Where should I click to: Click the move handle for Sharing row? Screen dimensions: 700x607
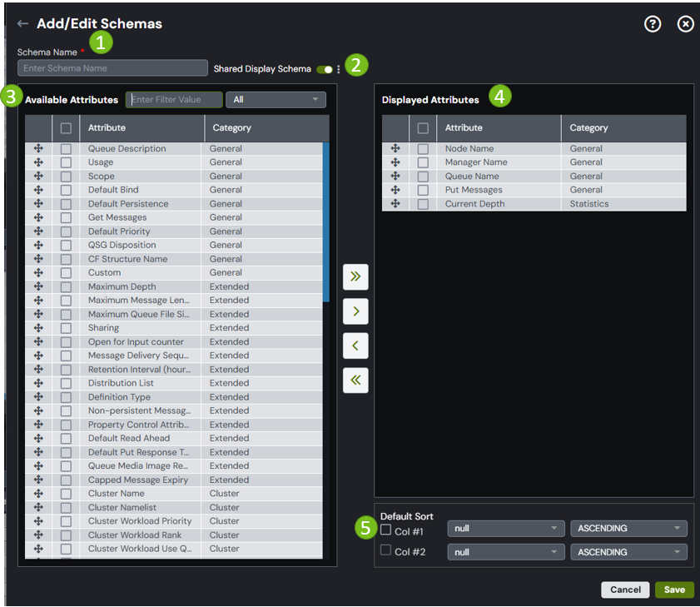[38, 328]
